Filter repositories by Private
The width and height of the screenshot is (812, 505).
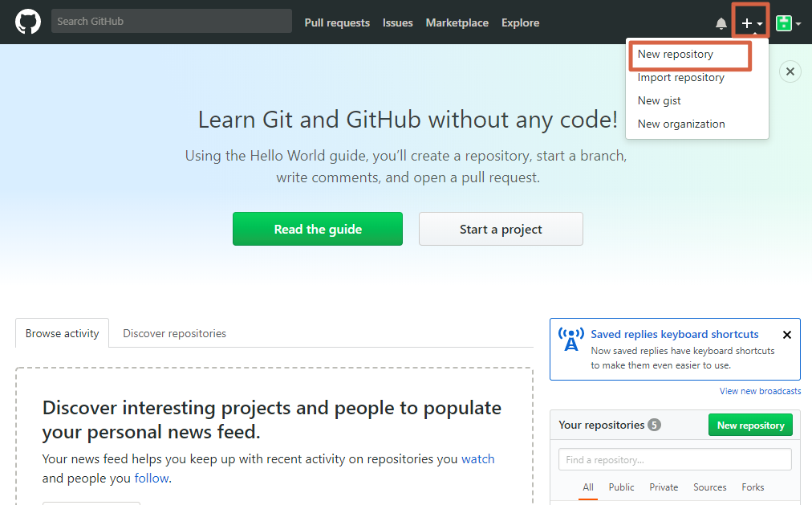664,487
